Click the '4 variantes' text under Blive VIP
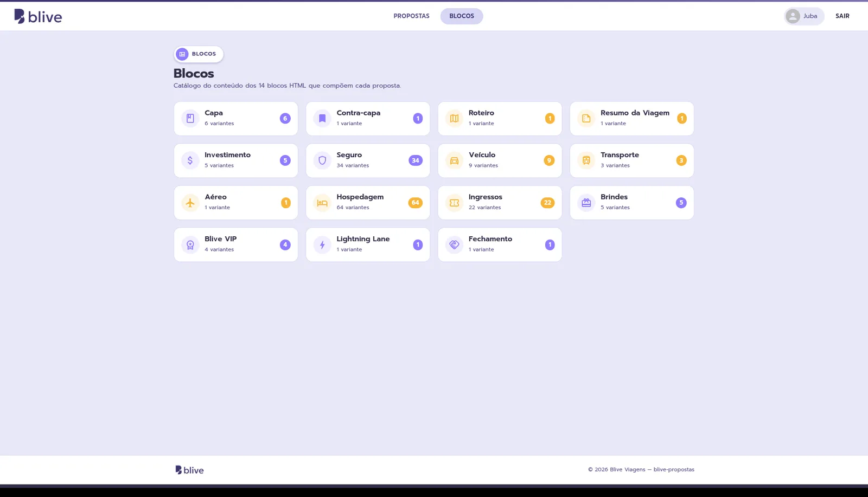Image resolution: width=868 pixels, height=497 pixels. (219, 250)
